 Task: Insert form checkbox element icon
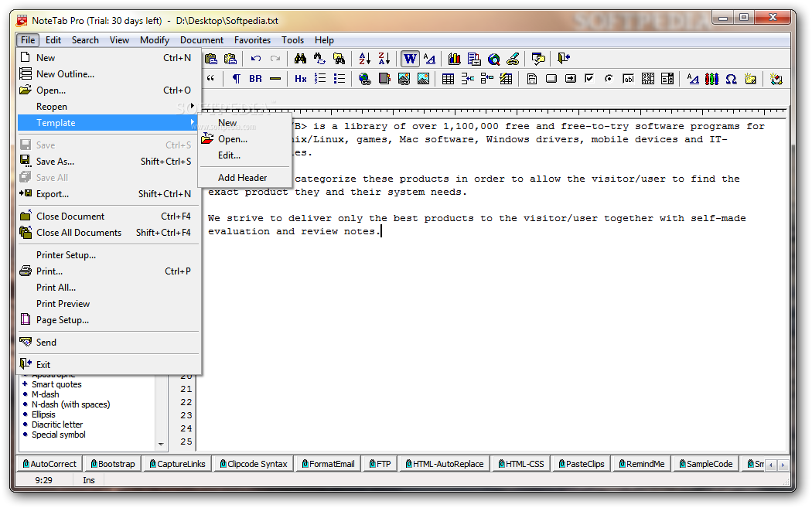coord(589,78)
